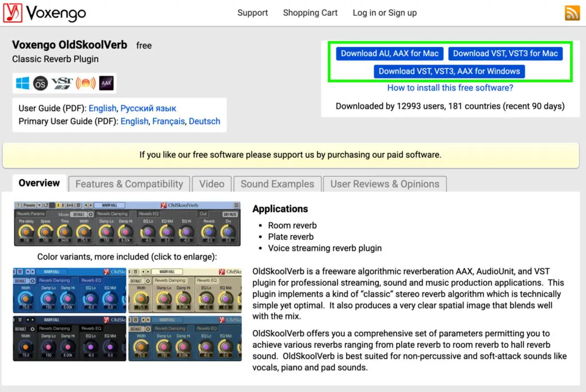Open the Presets dropdown in plugin screenshot
The image size is (586, 392).
click(29, 205)
